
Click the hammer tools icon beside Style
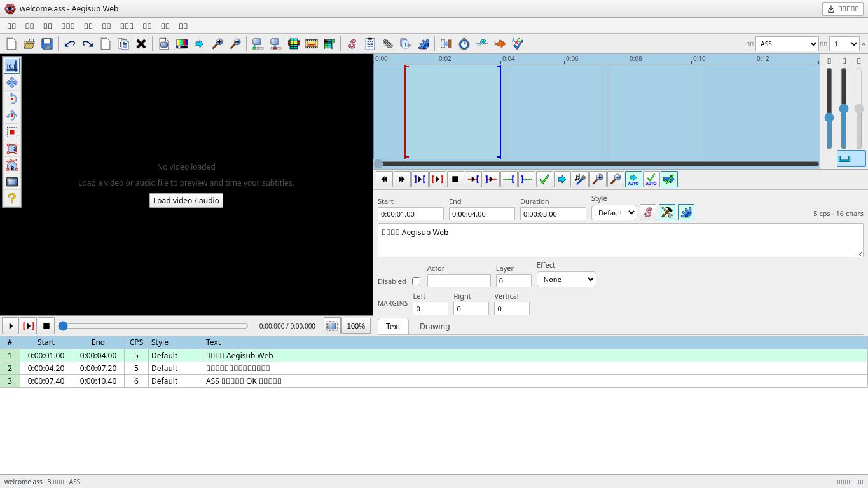tap(666, 212)
